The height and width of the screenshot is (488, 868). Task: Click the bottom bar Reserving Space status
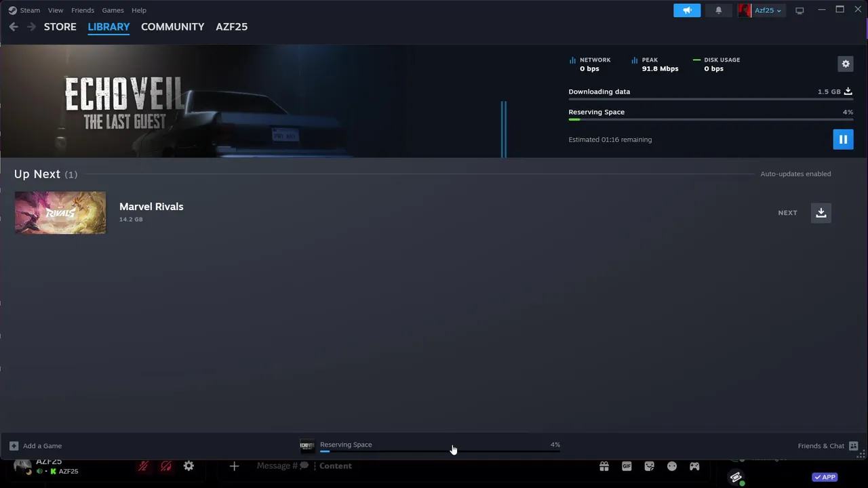[x=346, y=445]
